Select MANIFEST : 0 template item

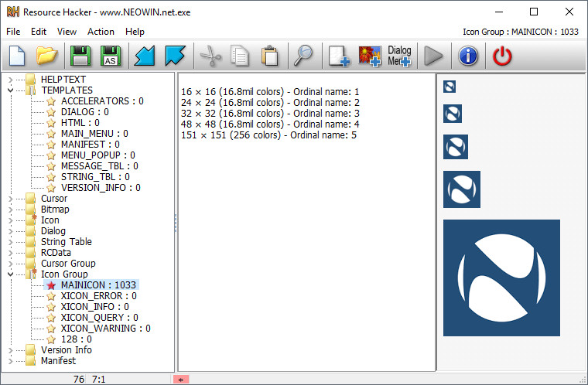click(x=91, y=145)
